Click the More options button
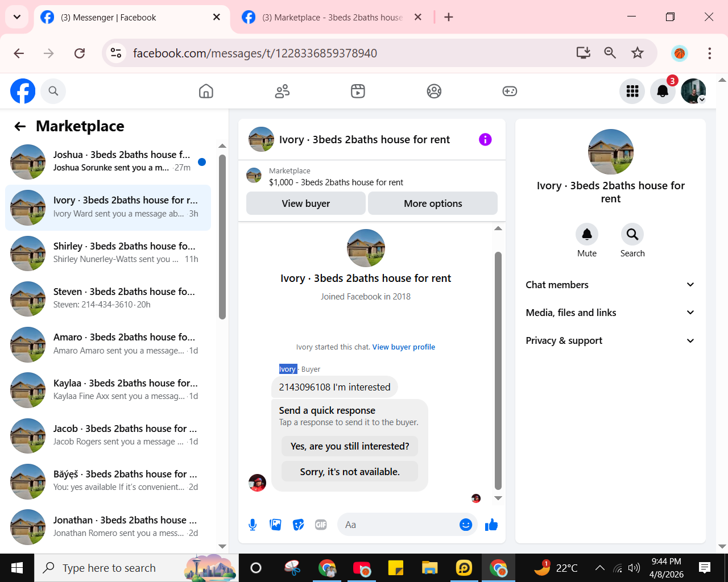Image resolution: width=728 pixels, height=582 pixels. (x=433, y=203)
